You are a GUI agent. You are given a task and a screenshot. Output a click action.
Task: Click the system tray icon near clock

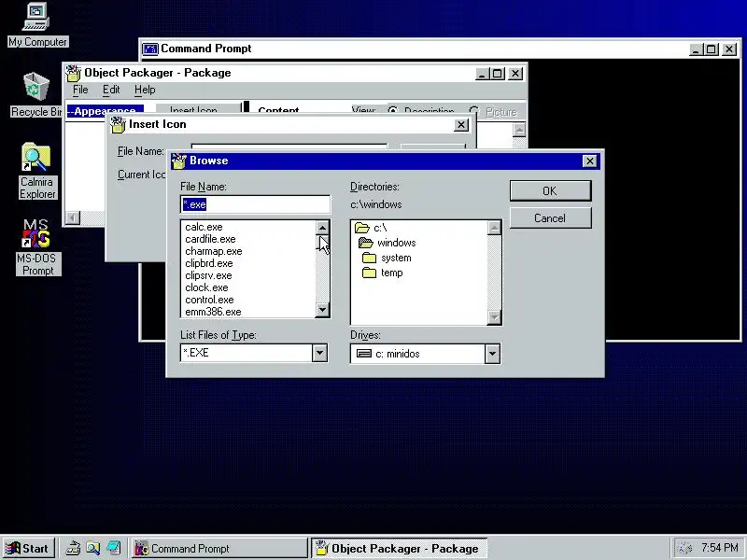(684, 548)
